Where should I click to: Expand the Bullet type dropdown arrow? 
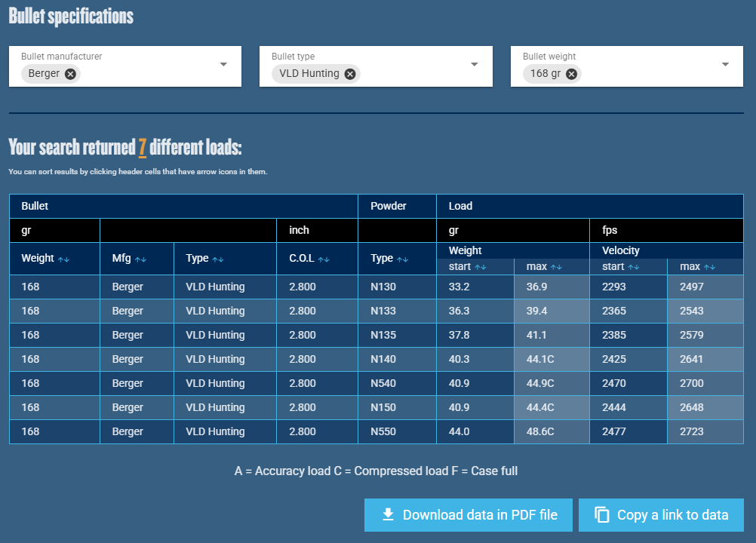[475, 64]
